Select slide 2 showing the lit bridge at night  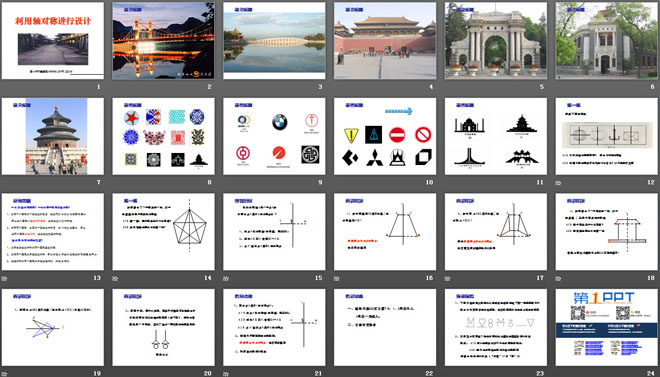click(x=163, y=41)
